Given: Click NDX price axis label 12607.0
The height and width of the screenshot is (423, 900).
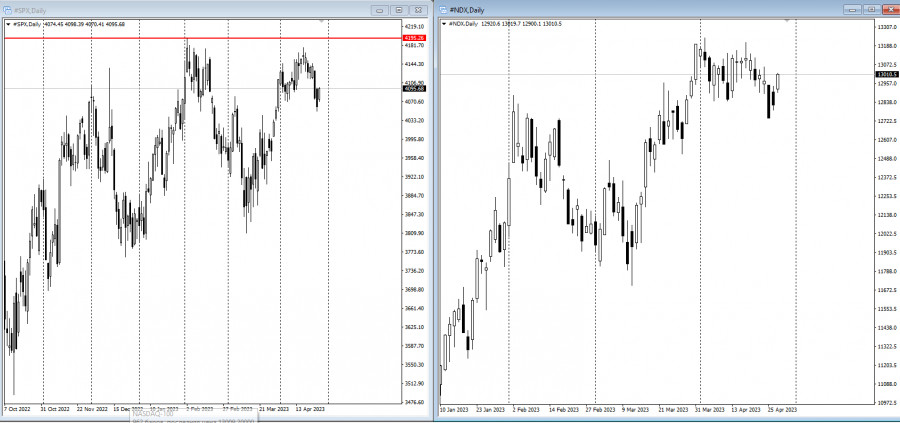Looking at the screenshot, I should [887, 140].
